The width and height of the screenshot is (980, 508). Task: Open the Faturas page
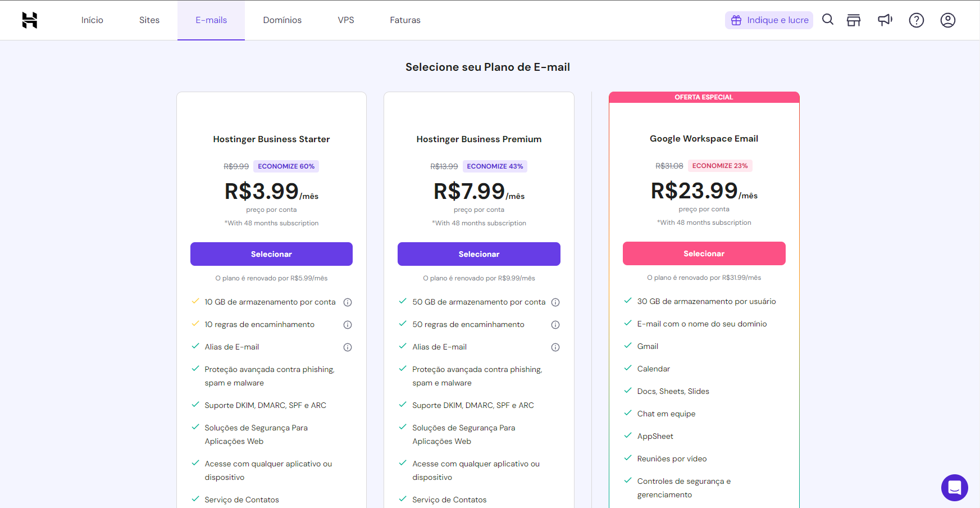[405, 20]
